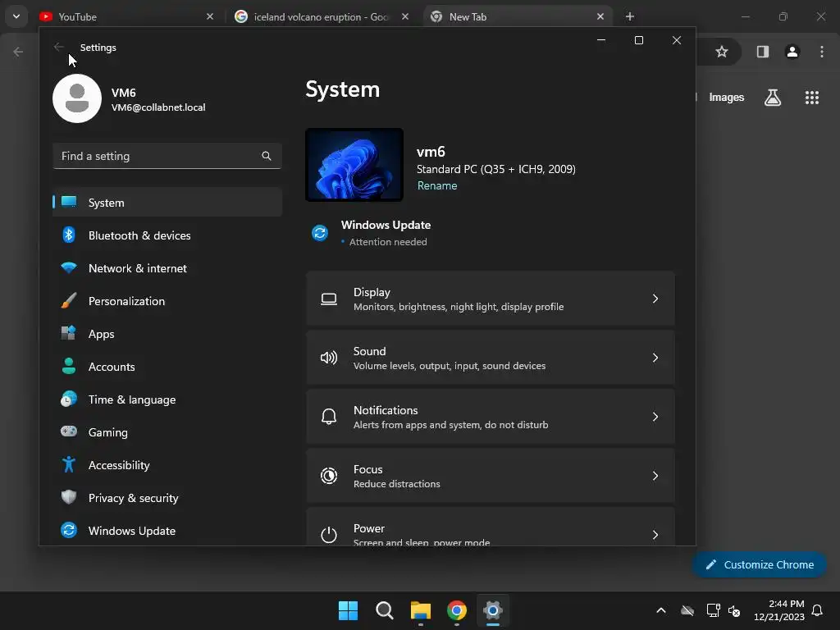Click Settings gear on taskbar
Screen dimensions: 840x630
pos(493,610)
